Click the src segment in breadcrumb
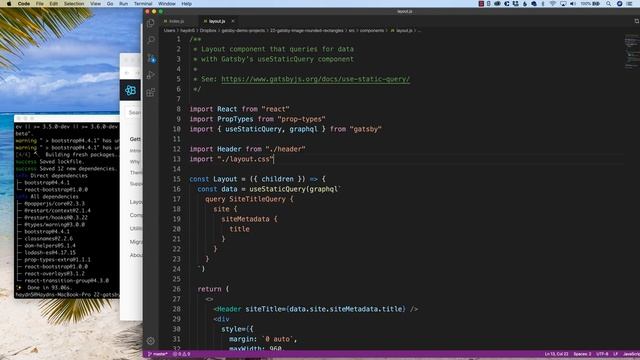The image size is (640, 360). coord(351,31)
